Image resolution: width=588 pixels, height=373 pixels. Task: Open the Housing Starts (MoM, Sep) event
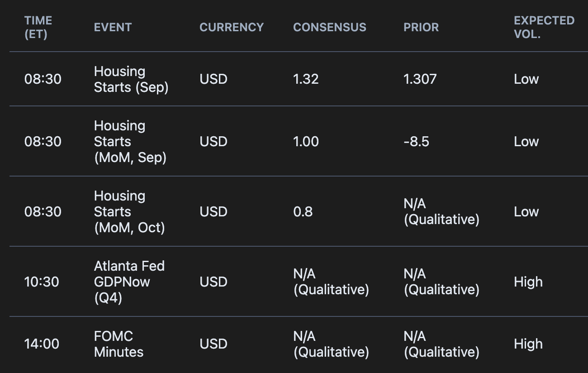click(x=130, y=141)
